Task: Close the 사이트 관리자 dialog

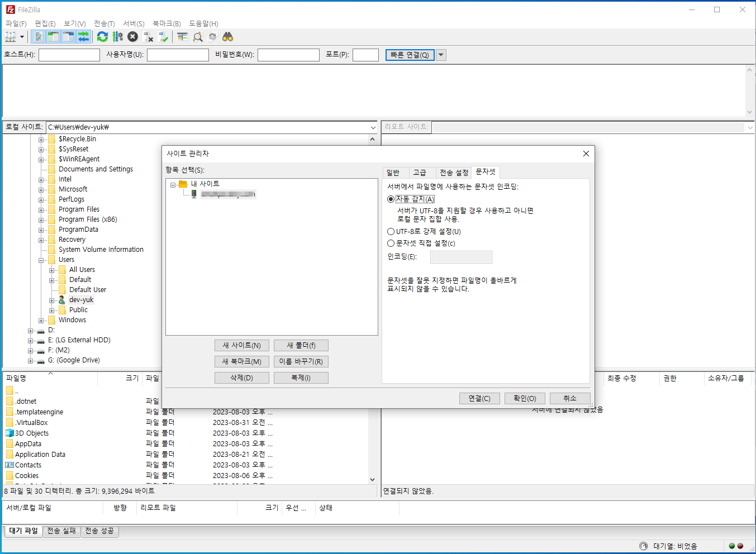Action: pos(586,154)
